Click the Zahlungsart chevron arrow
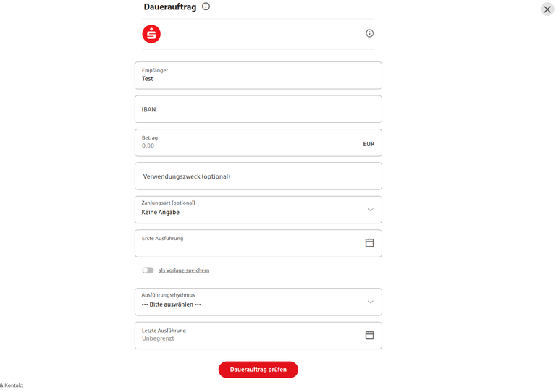556x392 pixels. (x=371, y=210)
